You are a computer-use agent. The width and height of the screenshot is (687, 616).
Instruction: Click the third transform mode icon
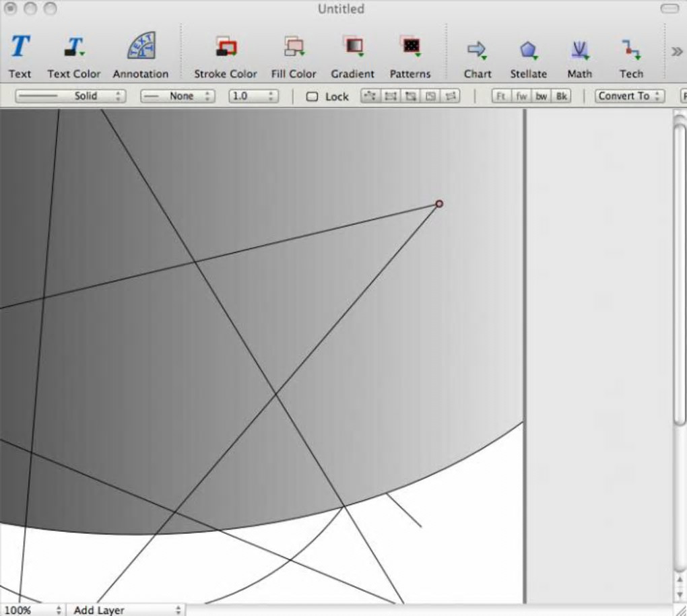click(411, 96)
